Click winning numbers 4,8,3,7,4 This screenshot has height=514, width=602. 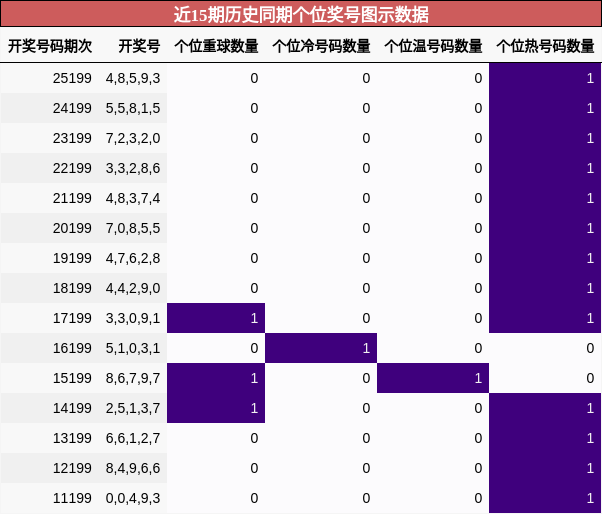pos(133,198)
